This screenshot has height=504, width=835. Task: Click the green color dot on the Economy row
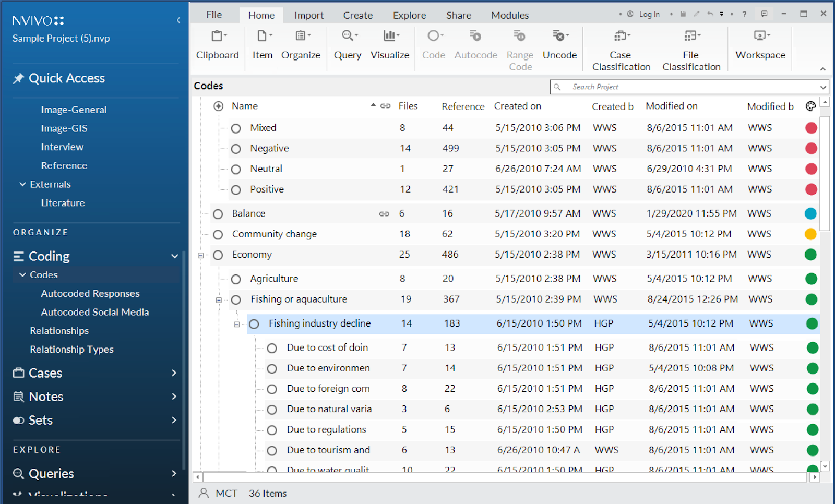coord(810,255)
